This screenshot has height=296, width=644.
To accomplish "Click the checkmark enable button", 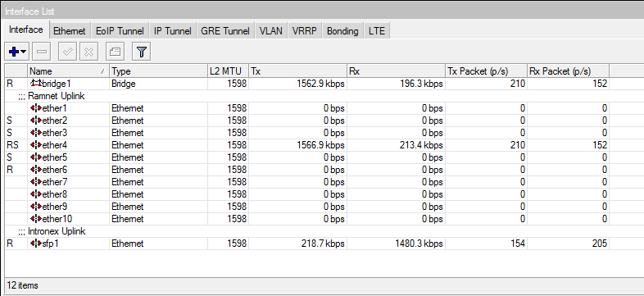I will (68, 52).
